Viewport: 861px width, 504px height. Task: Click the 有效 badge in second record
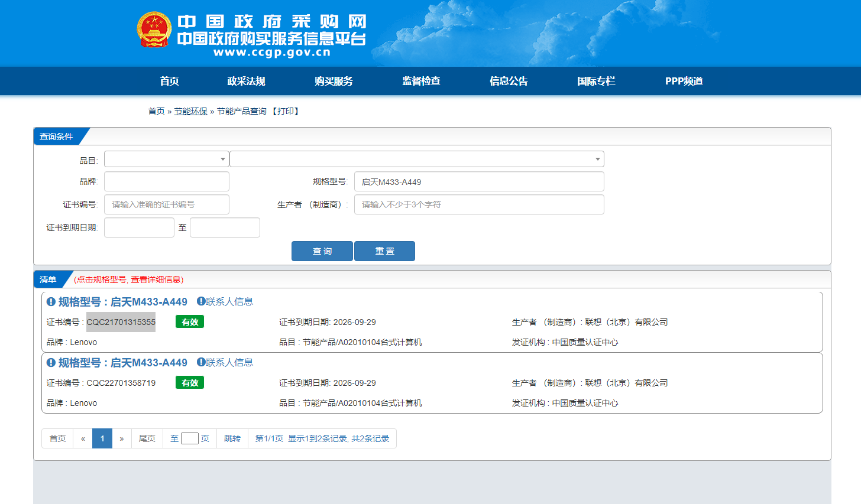(x=190, y=383)
